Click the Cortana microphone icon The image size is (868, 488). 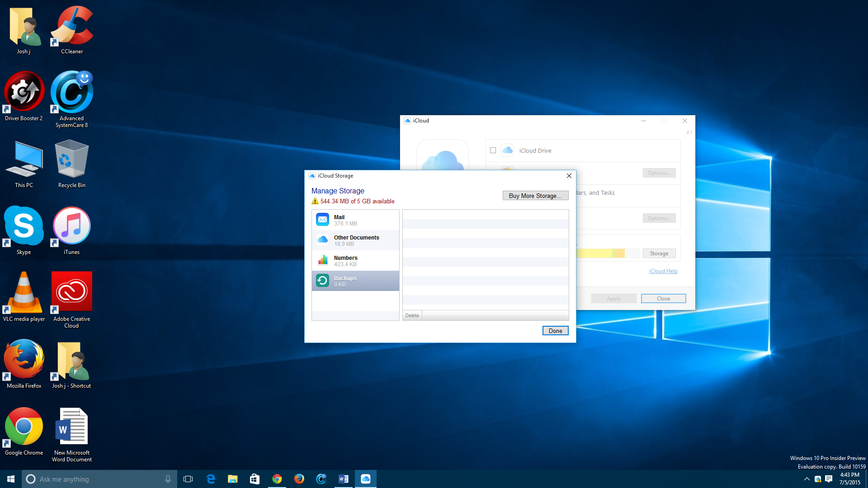168,479
